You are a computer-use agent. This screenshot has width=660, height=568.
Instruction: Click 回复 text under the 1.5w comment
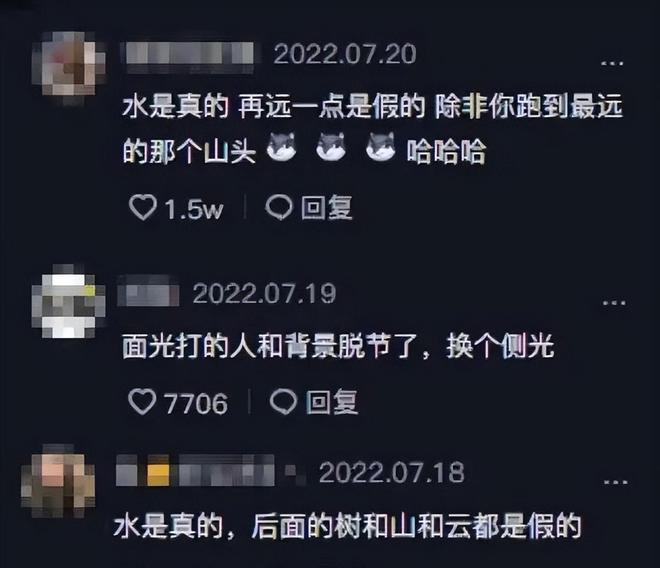point(327,208)
